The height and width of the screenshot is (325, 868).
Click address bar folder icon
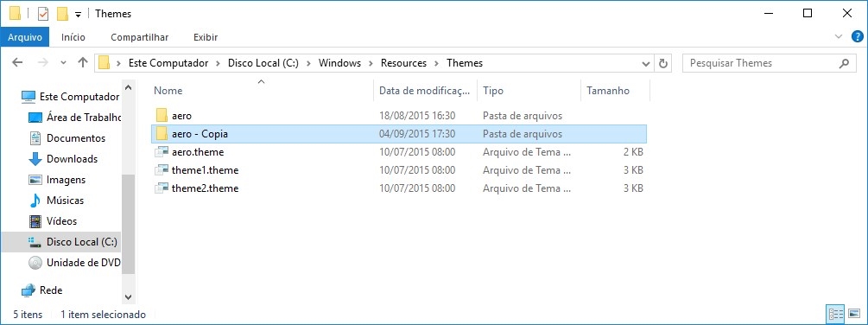[104, 63]
